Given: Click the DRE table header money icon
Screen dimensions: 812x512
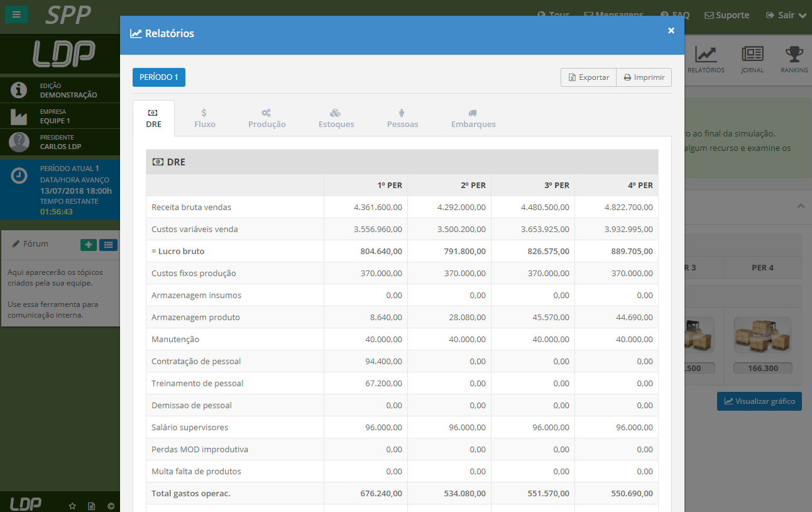Looking at the screenshot, I should coord(158,162).
